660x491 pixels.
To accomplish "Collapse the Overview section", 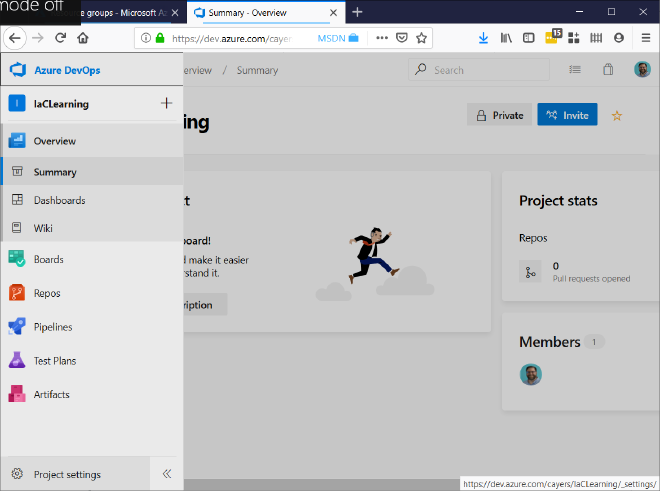I will [x=54, y=141].
